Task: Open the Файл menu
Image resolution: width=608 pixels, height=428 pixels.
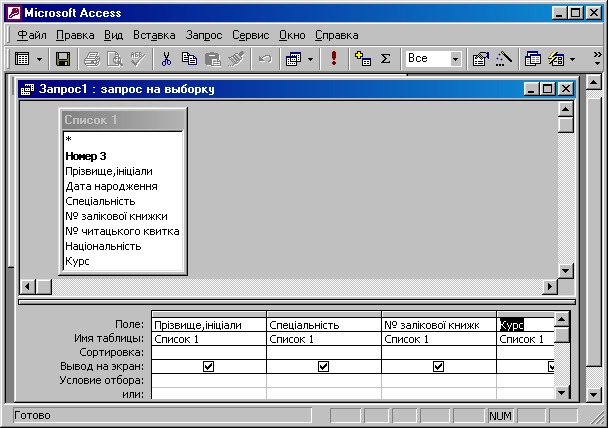Action: tap(32, 35)
